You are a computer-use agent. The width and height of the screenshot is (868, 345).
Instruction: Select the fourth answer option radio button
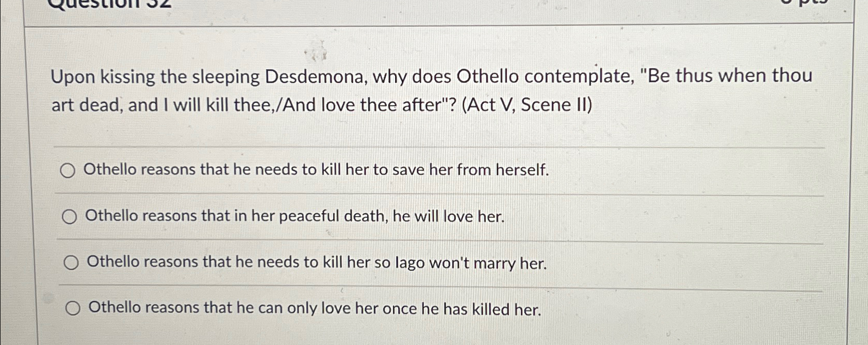[74, 307]
